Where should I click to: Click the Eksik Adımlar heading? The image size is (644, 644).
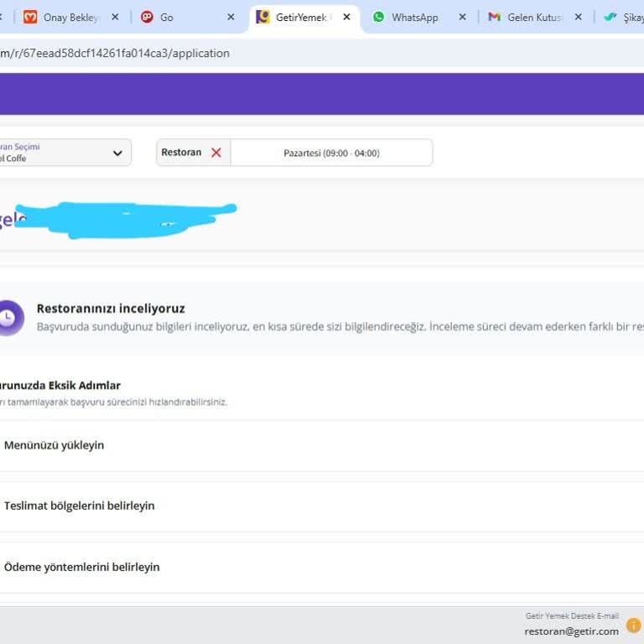click(x=60, y=385)
